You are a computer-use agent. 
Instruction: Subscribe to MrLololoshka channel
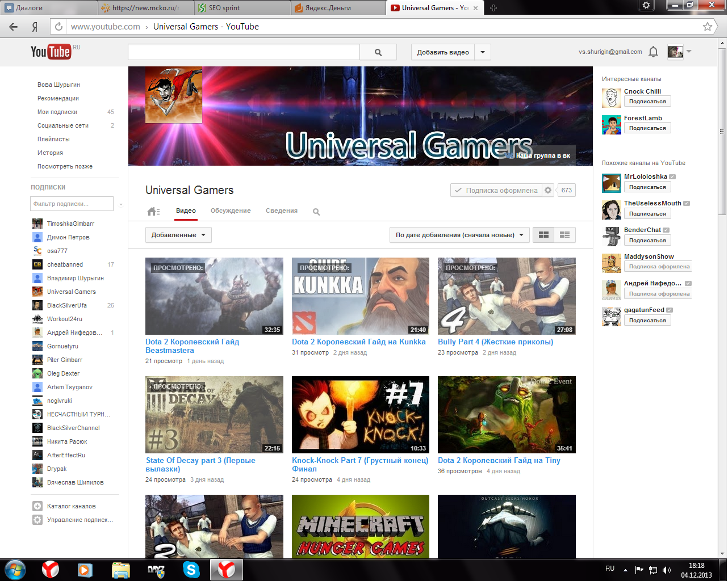click(647, 187)
